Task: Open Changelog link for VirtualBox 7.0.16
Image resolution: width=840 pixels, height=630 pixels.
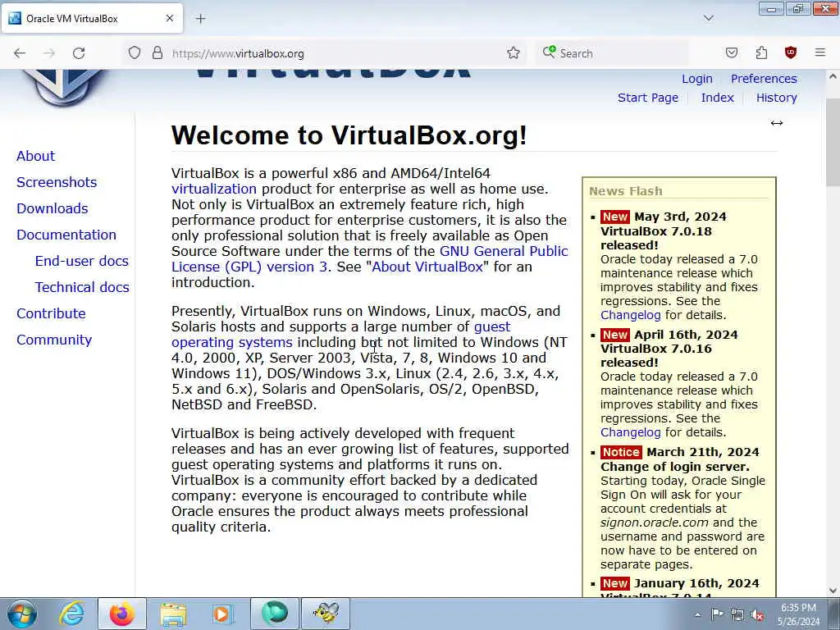Action: coord(631,432)
